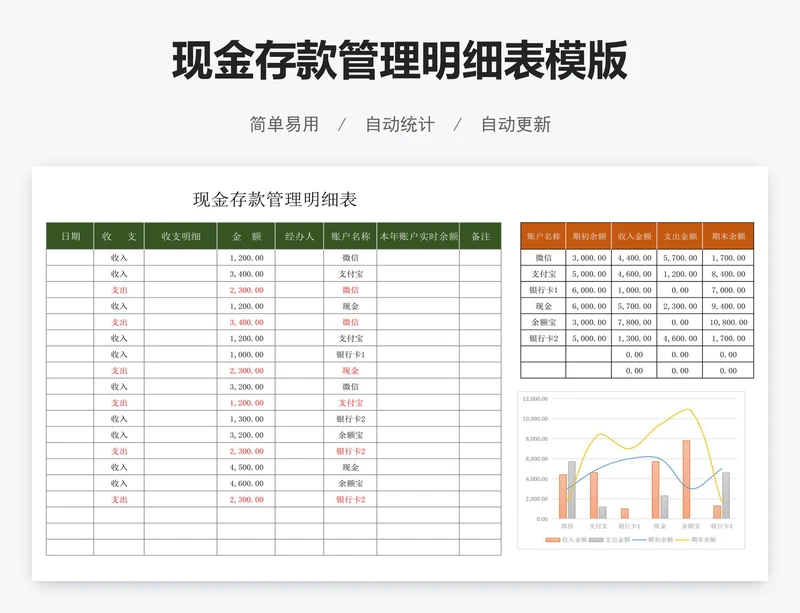
Task: Click 现金 row label in summary table
Action: (x=543, y=306)
